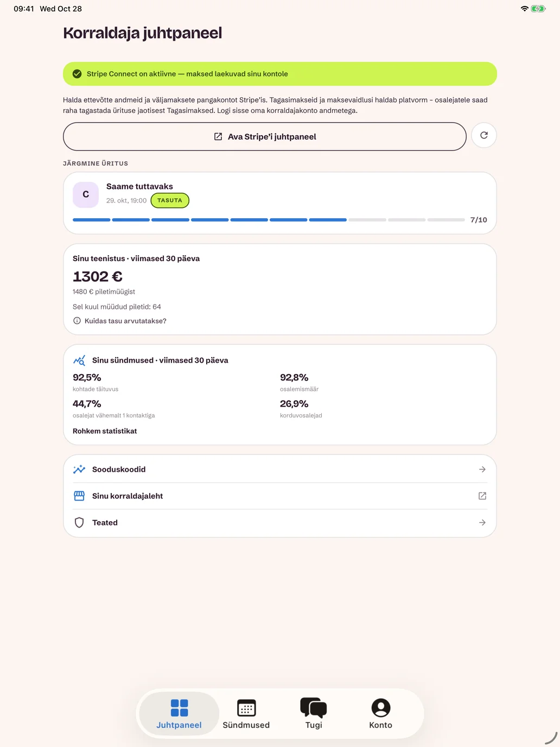
Task: Click the Kuidas tasu arvutatakse? link
Action: click(x=125, y=321)
